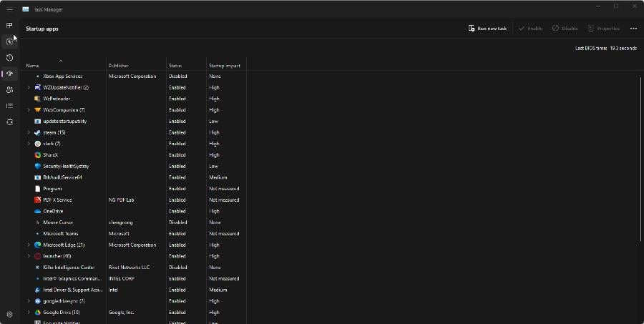644x324 pixels.
Task: Open App history from the sidebar
Action: tap(9, 57)
